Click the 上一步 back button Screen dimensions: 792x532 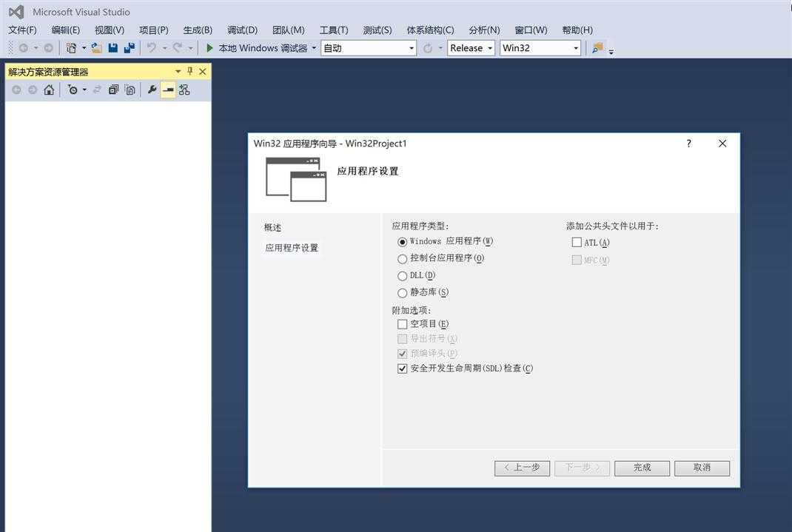(522, 468)
